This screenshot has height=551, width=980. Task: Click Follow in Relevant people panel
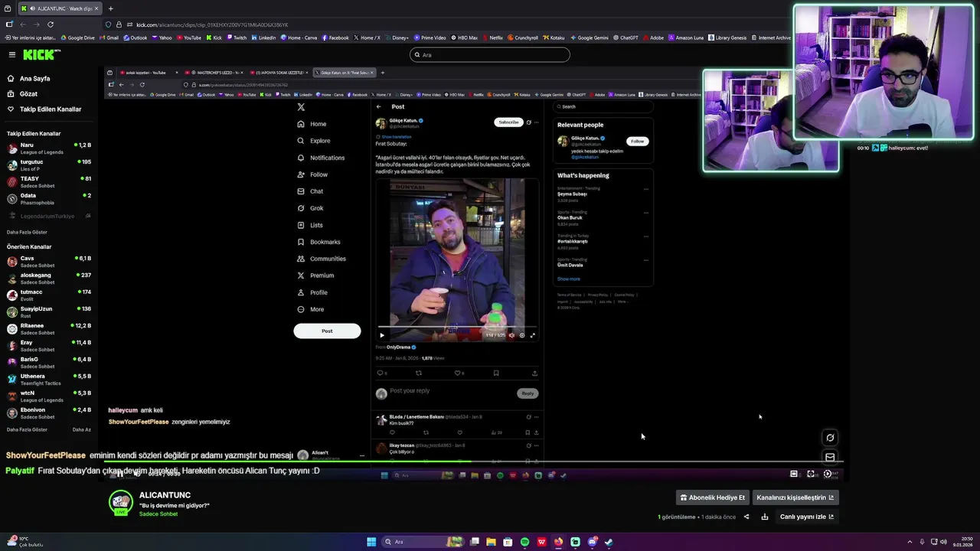tap(637, 141)
